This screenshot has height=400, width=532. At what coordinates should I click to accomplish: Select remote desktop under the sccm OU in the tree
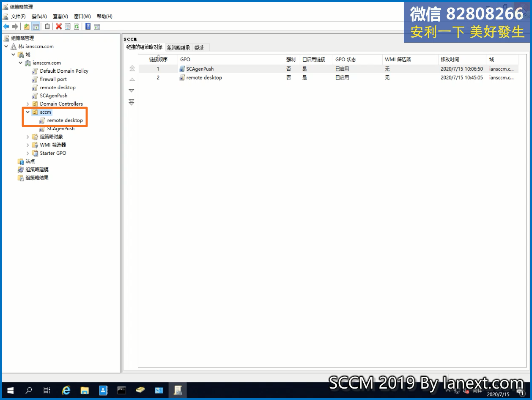pyautogui.click(x=65, y=121)
